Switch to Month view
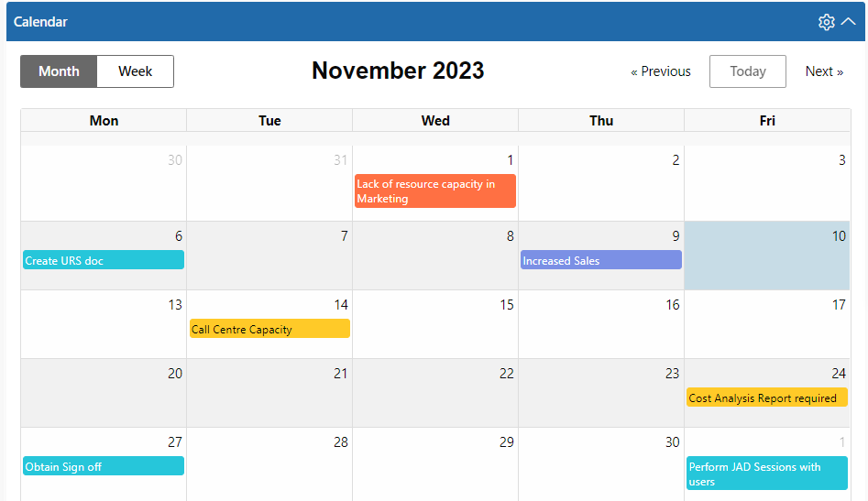868x501 pixels. pos(59,71)
